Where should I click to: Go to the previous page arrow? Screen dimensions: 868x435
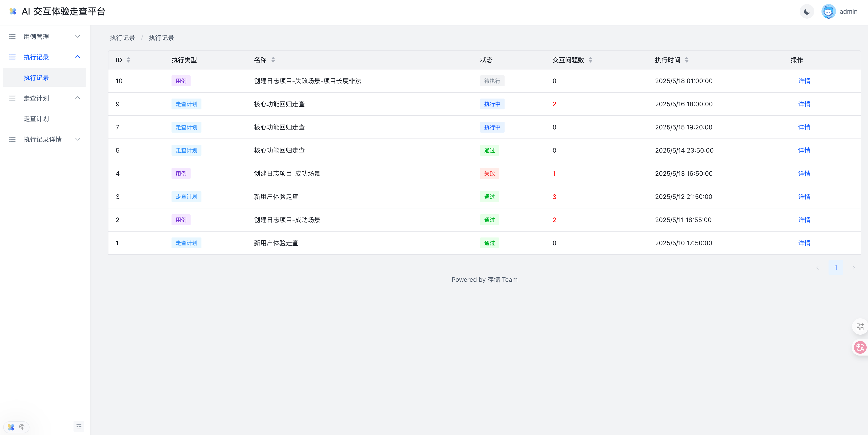[x=817, y=268]
